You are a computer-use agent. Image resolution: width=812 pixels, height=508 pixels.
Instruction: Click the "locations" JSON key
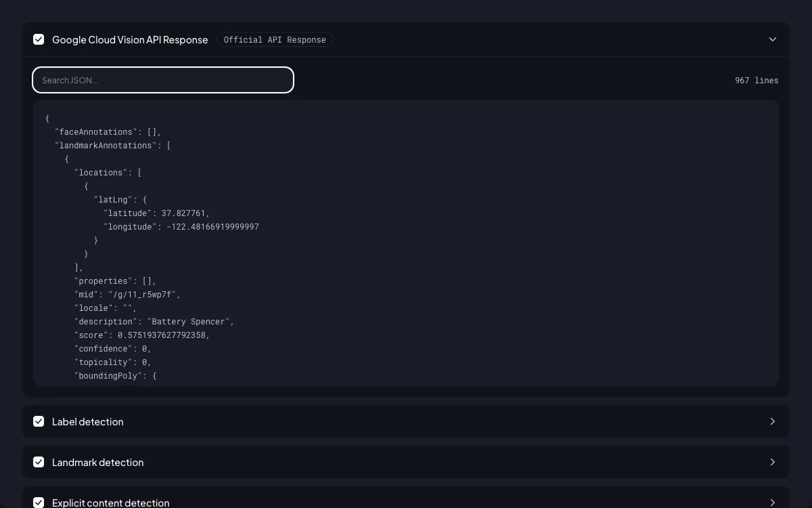(101, 173)
